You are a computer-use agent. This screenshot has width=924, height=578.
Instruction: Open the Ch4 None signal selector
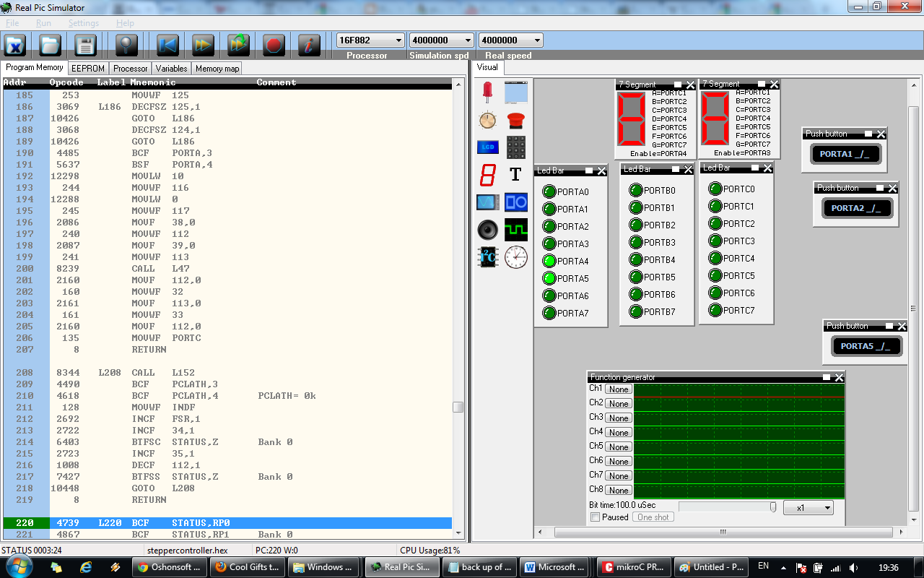pyautogui.click(x=618, y=433)
